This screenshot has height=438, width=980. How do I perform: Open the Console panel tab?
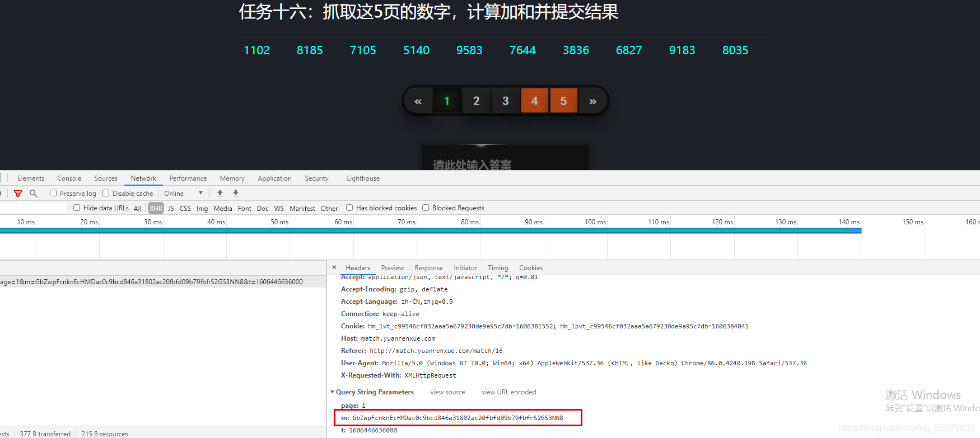[x=69, y=178]
